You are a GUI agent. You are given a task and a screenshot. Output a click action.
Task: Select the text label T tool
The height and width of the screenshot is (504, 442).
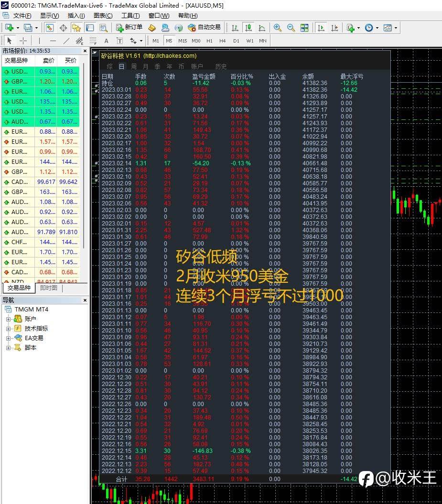click(x=119, y=41)
